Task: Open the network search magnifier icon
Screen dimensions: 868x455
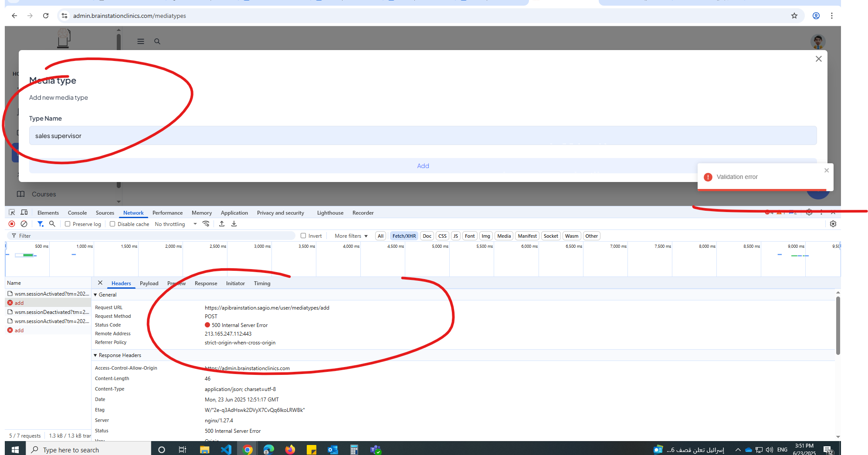Action: pos(52,224)
